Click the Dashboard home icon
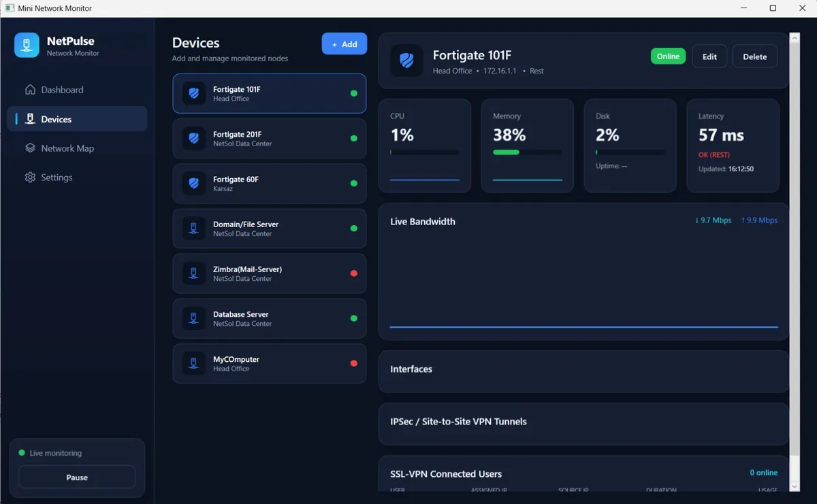Image resolution: width=817 pixels, height=504 pixels. [30, 90]
